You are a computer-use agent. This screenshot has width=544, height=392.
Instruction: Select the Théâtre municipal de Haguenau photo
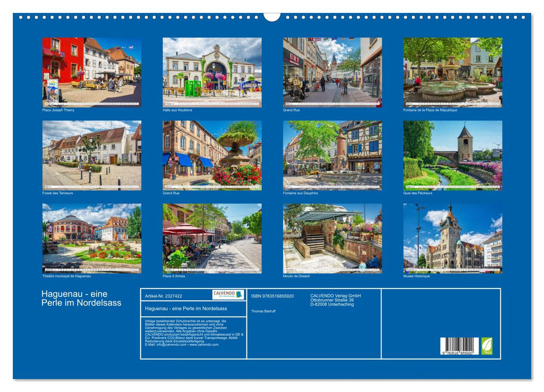tap(91, 239)
